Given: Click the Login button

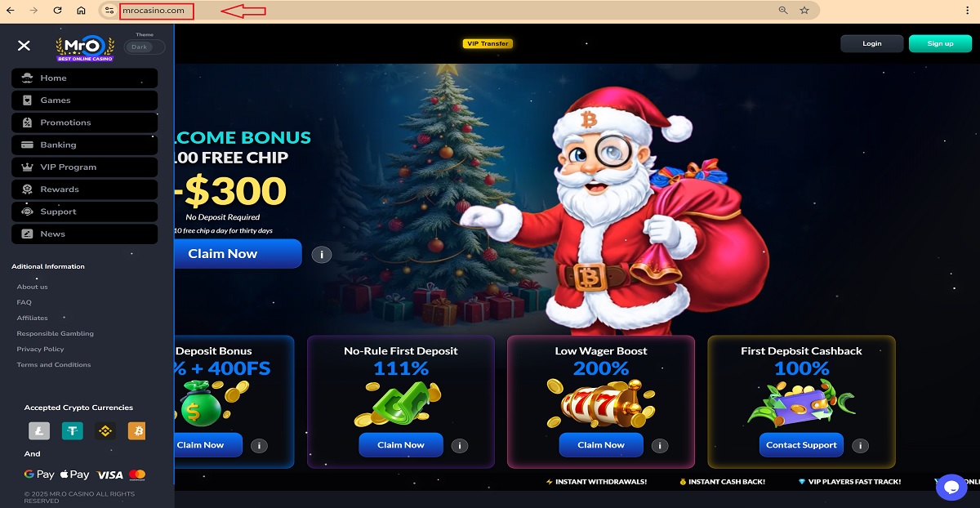Looking at the screenshot, I should pyautogui.click(x=871, y=43).
